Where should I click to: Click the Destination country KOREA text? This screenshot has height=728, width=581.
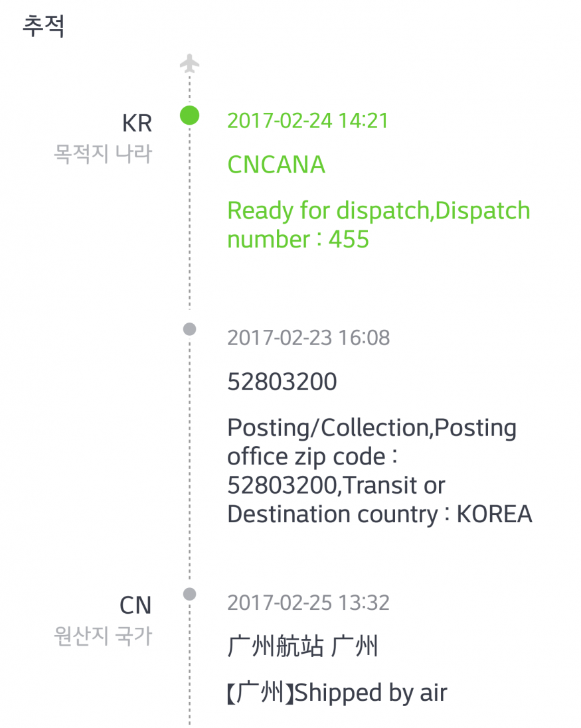[379, 514]
